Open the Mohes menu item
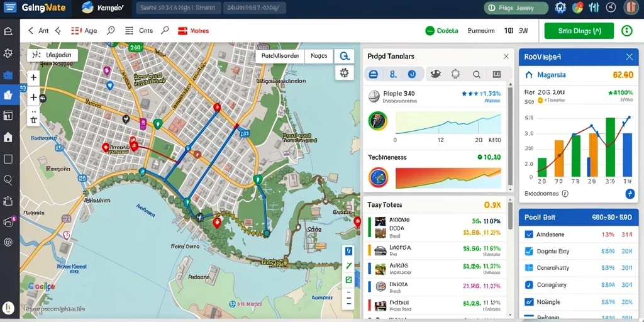The image size is (644, 322). 194,31
